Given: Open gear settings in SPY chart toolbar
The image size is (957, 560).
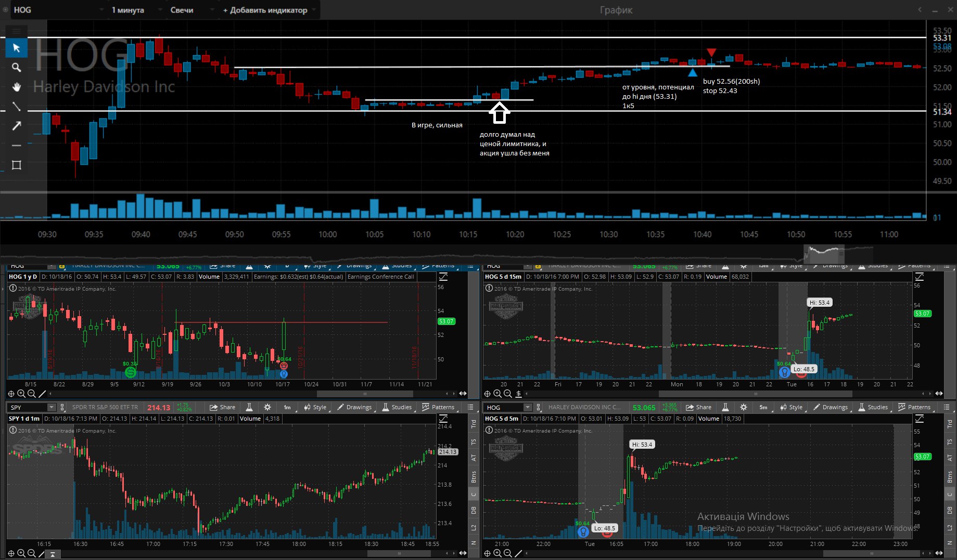Looking at the screenshot, I should [267, 407].
